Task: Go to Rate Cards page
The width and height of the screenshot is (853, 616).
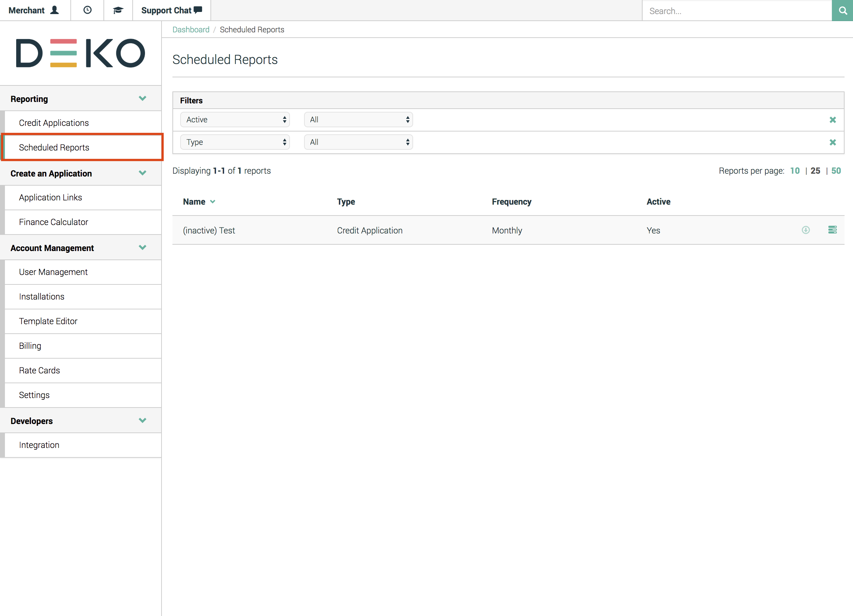Action: [39, 371]
